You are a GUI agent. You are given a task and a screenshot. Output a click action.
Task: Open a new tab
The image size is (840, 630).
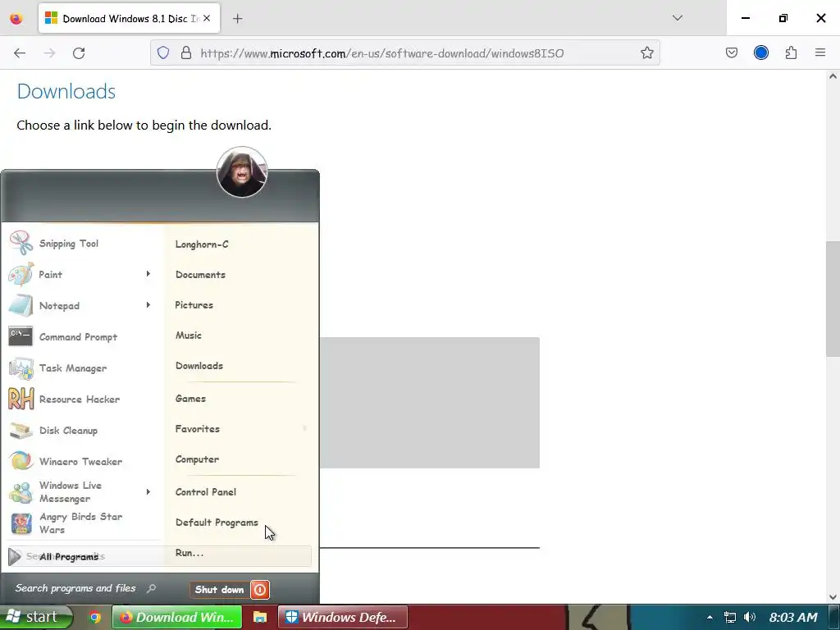click(x=237, y=19)
